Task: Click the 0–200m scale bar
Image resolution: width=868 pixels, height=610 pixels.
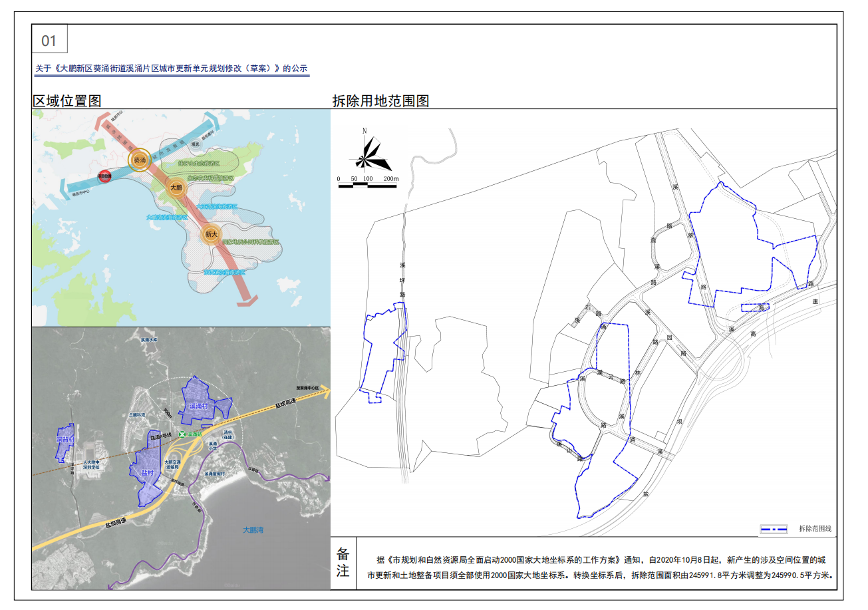Action: [367, 185]
